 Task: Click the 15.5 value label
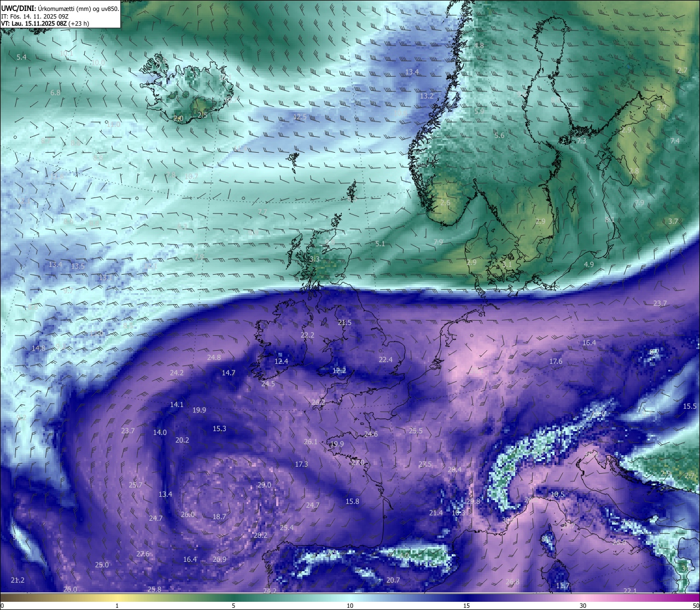pyautogui.click(x=690, y=406)
